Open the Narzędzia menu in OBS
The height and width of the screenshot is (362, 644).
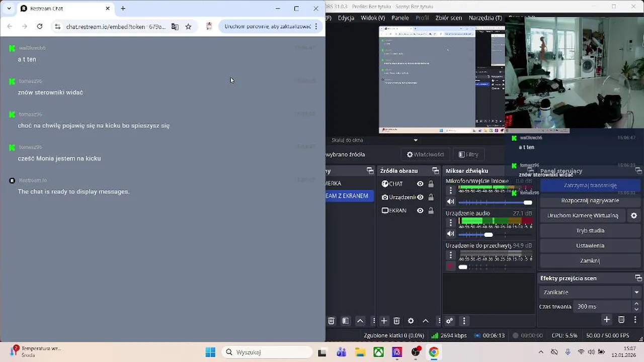pyautogui.click(x=485, y=18)
